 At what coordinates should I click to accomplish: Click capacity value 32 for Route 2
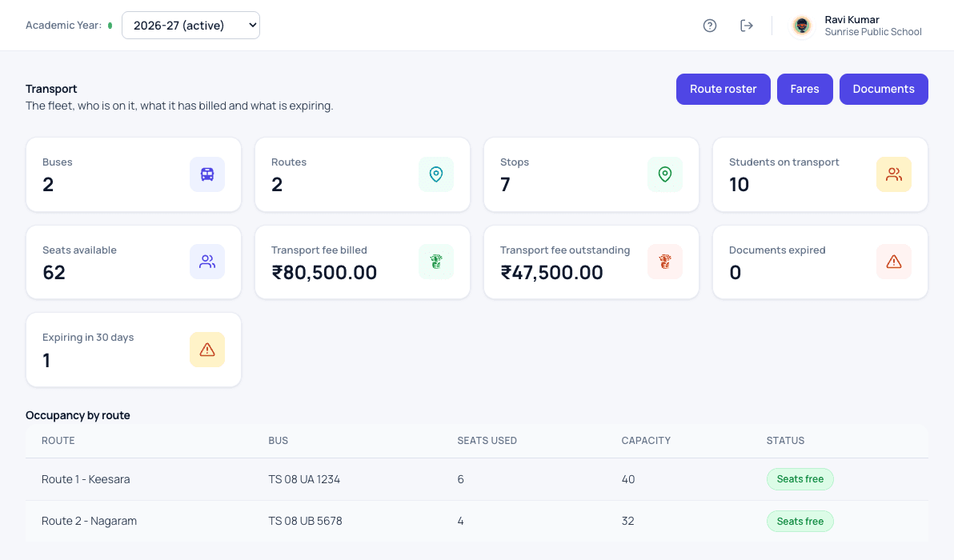pos(628,521)
